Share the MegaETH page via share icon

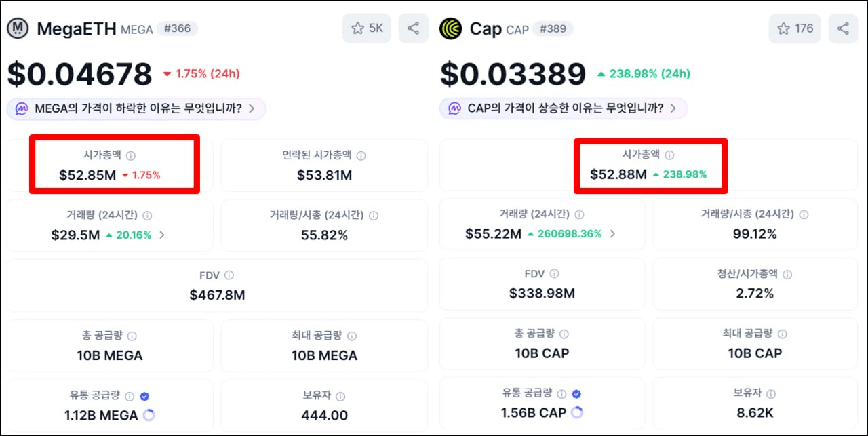tap(413, 28)
